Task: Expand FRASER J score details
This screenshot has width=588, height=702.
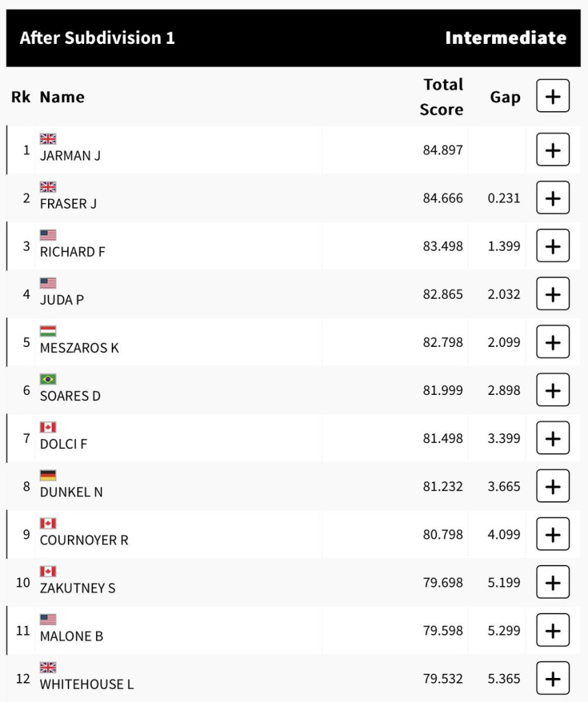Action: click(x=552, y=198)
